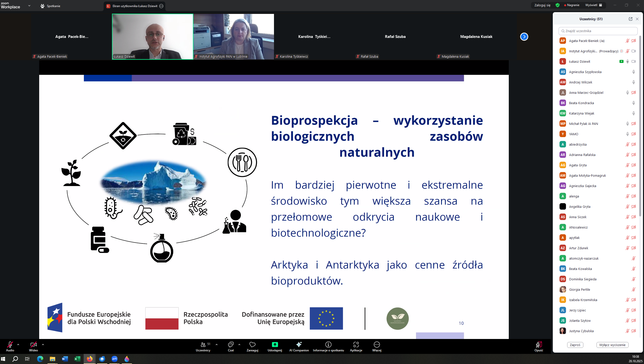Open the AI Companion sparkle icon
Viewport: 644px width, 364px height.
pos(299,345)
